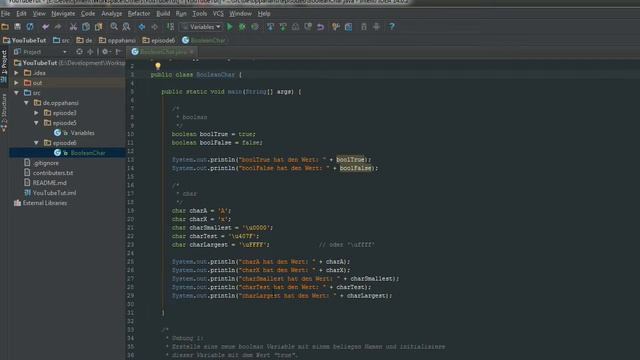
Task: Select the Variables class in the tree
Action: (x=74, y=133)
